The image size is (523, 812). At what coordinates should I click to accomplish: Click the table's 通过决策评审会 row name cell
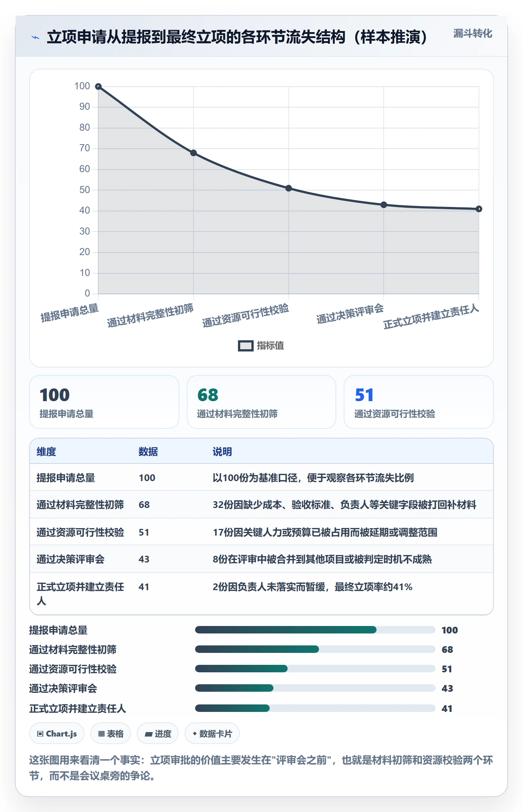pos(71,559)
